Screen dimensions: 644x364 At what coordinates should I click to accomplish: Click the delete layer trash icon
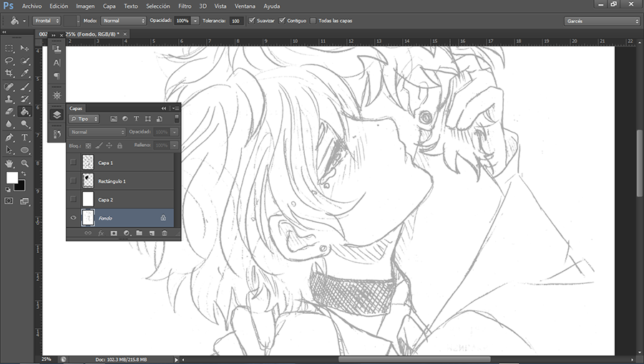pos(164,233)
